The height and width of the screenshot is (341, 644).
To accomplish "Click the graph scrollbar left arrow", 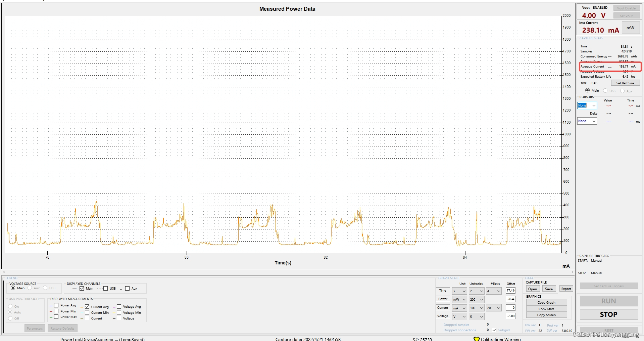I will [x=4, y=272].
